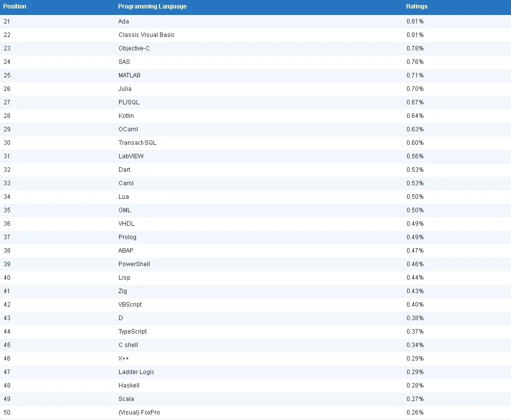The height and width of the screenshot is (420, 511).
Task: Click the Position column header
Action: (14, 6)
